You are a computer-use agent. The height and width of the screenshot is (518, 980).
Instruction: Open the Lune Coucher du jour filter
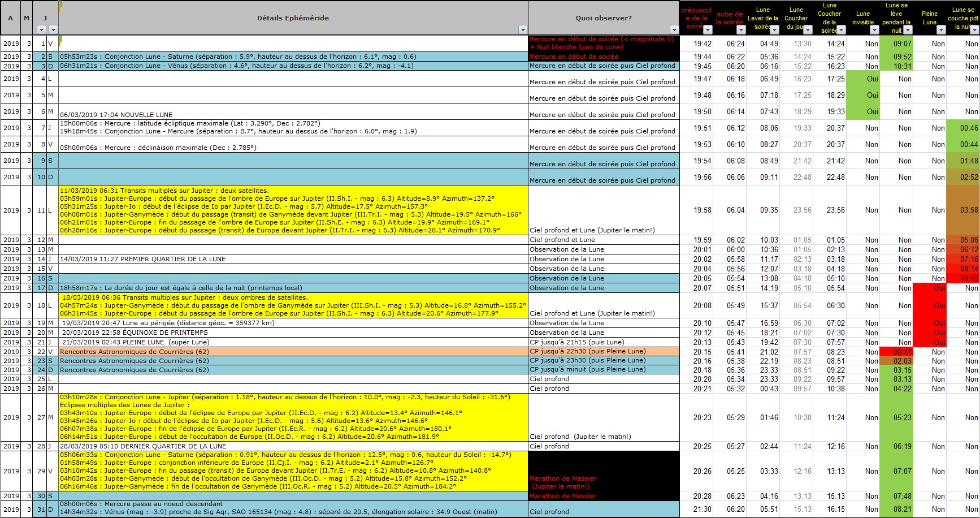808,29
